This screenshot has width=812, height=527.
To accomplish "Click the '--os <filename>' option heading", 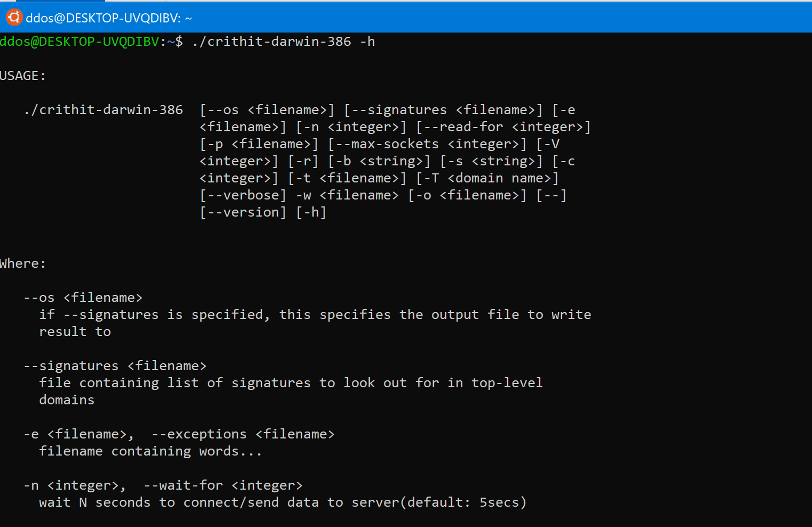I will pyautogui.click(x=83, y=298).
